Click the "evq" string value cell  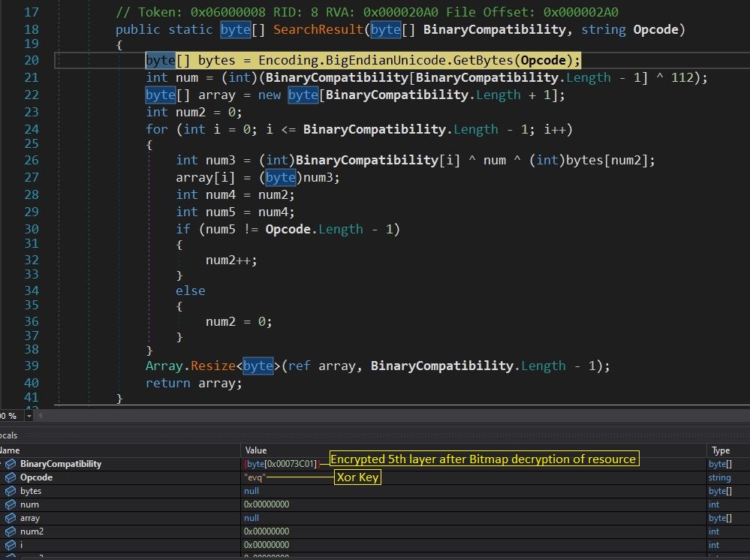click(255, 477)
